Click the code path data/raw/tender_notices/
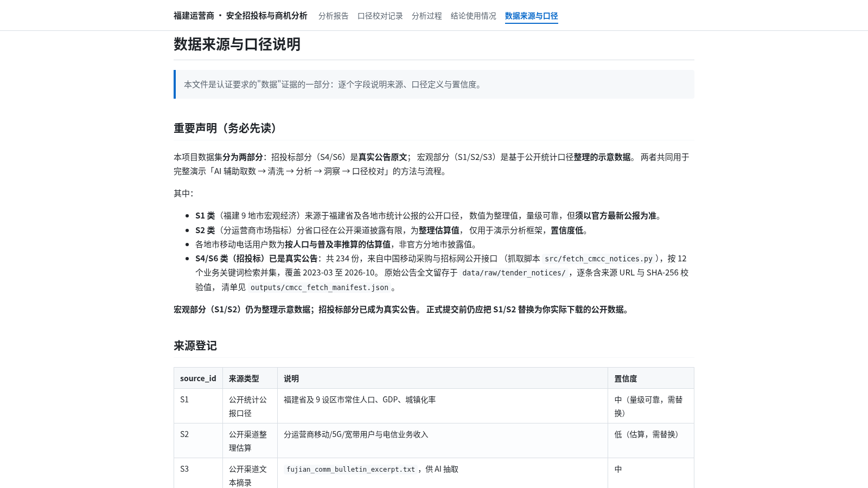 (514, 273)
